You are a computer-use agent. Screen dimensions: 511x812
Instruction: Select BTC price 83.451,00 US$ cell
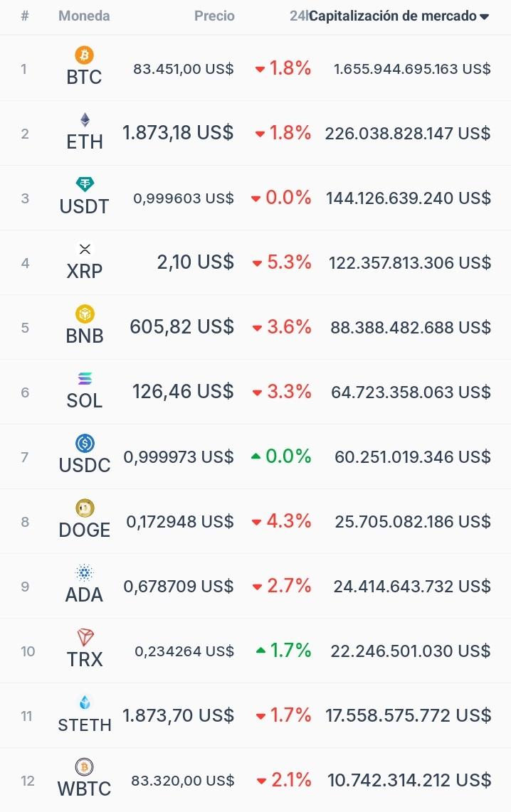184,69
